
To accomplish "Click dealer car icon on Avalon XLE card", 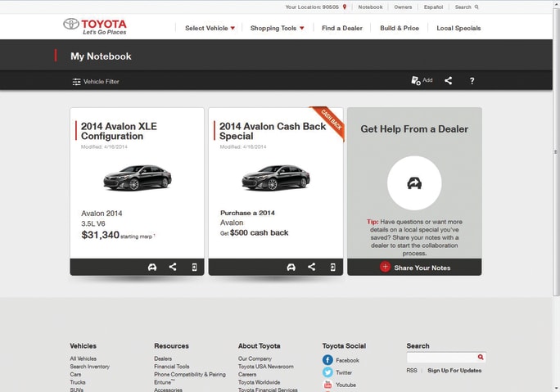I will point(151,267).
